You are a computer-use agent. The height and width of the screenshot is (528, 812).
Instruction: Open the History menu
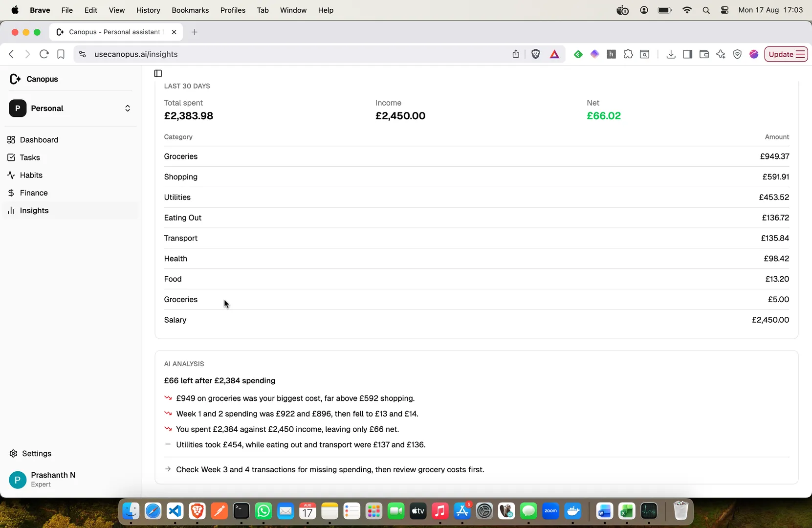(x=148, y=10)
